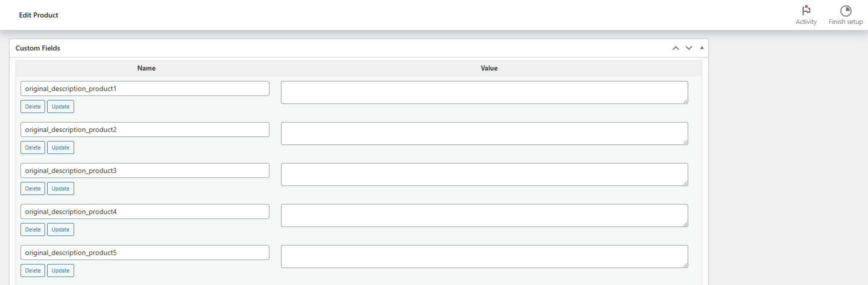Click value textarea for original_description_product5
868x285 pixels.
[x=484, y=256]
